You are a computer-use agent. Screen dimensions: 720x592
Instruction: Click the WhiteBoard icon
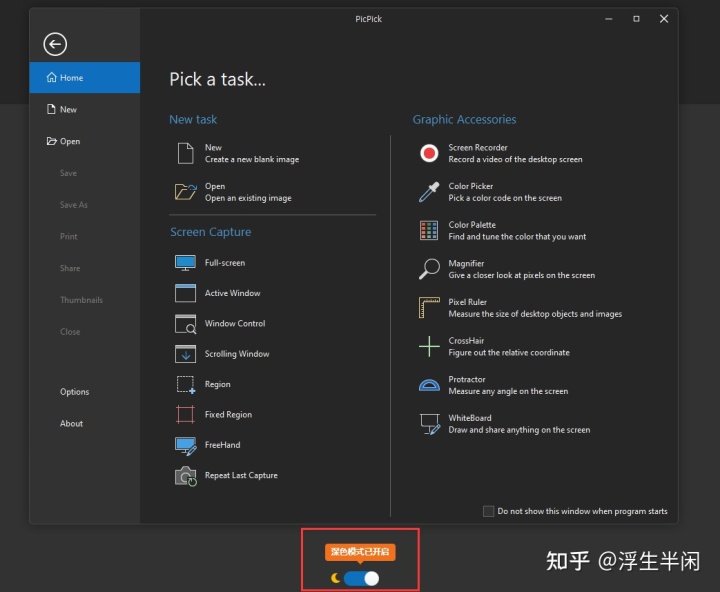(x=430, y=424)
